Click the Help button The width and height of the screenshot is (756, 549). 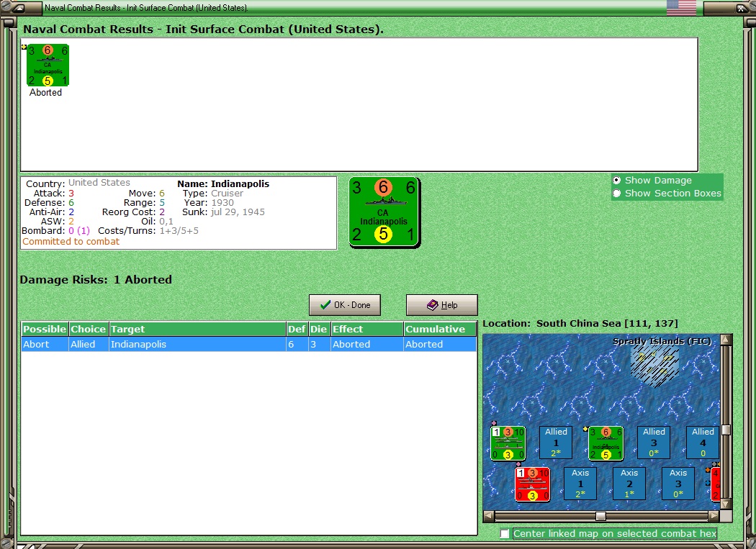click(441, 305)
